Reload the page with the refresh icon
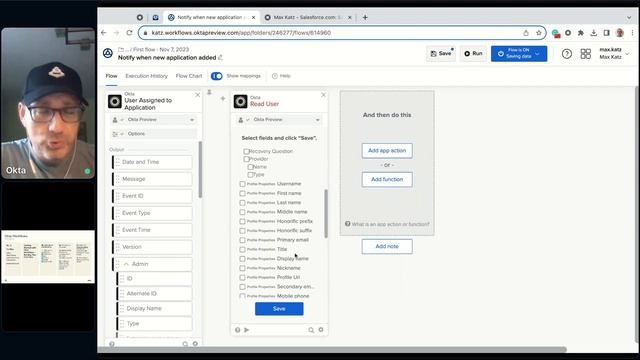The height and width of the screenshot is (360, 640). coord(129,33)
